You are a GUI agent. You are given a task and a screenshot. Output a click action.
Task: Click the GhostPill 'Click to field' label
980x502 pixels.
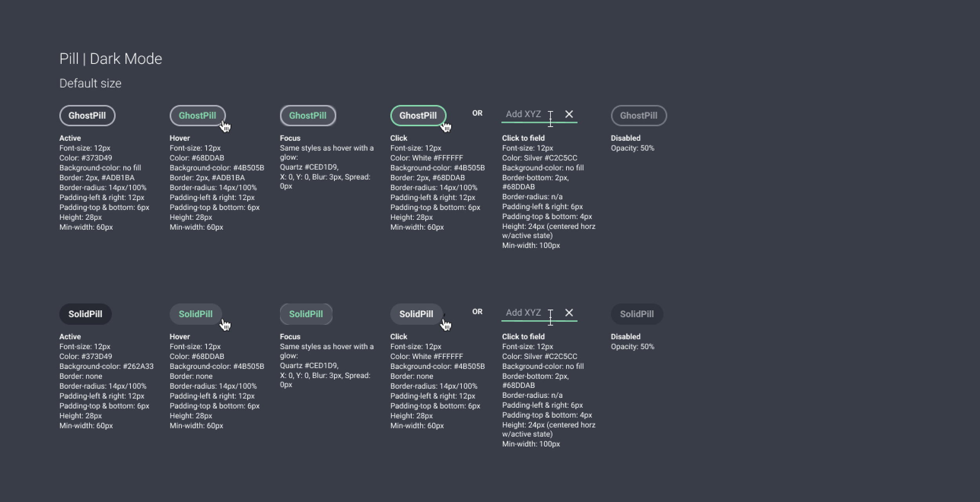pos(523,138)
